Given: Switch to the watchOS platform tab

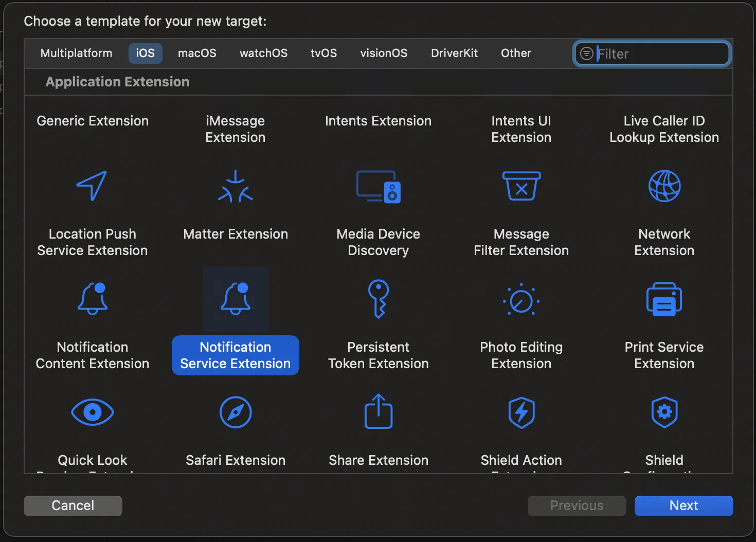Looking at the screenshot, I should point(263,53).
